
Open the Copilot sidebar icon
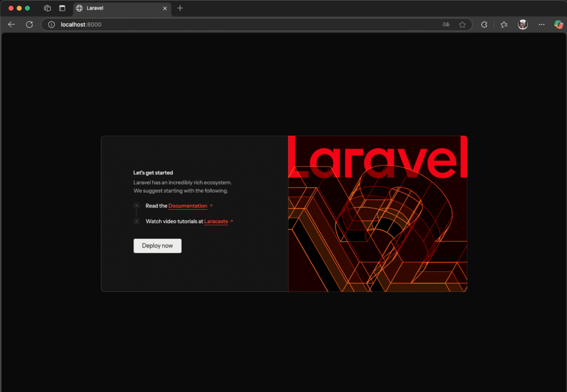tap(559, 24)
